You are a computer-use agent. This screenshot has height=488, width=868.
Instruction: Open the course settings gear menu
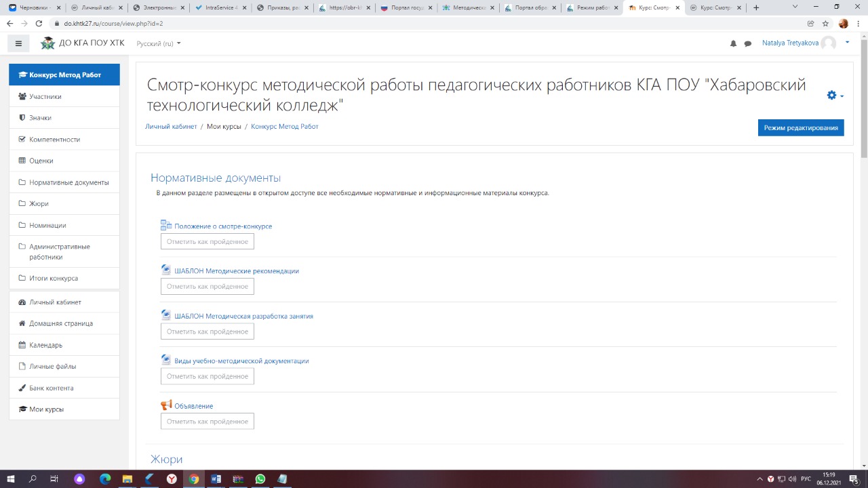pos(835,96)
